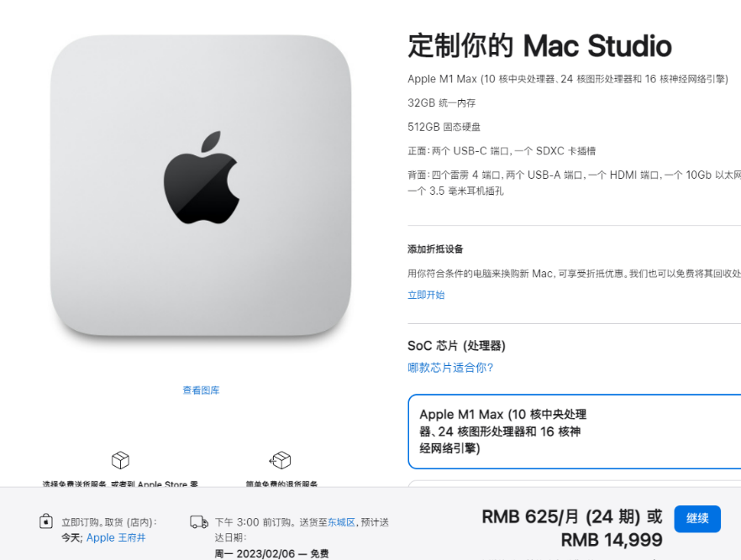
Task: Select the Apple M1 Max chip option
Action: click(x=574, y=432)
